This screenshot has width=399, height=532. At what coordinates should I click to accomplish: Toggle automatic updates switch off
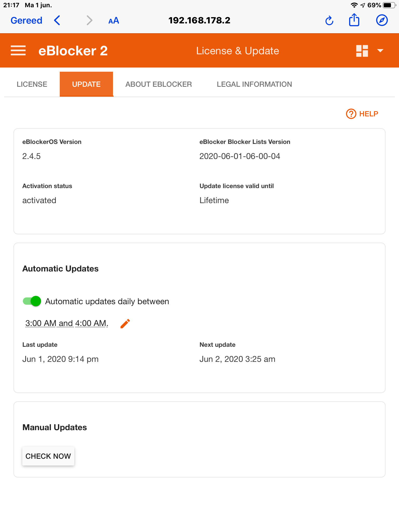point(32,301)
